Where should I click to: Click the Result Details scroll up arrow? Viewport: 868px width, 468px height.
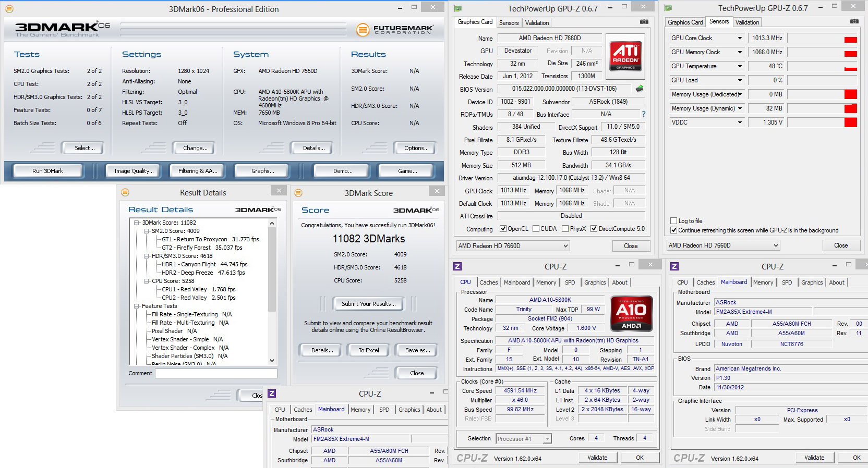(x=272, y=223)
